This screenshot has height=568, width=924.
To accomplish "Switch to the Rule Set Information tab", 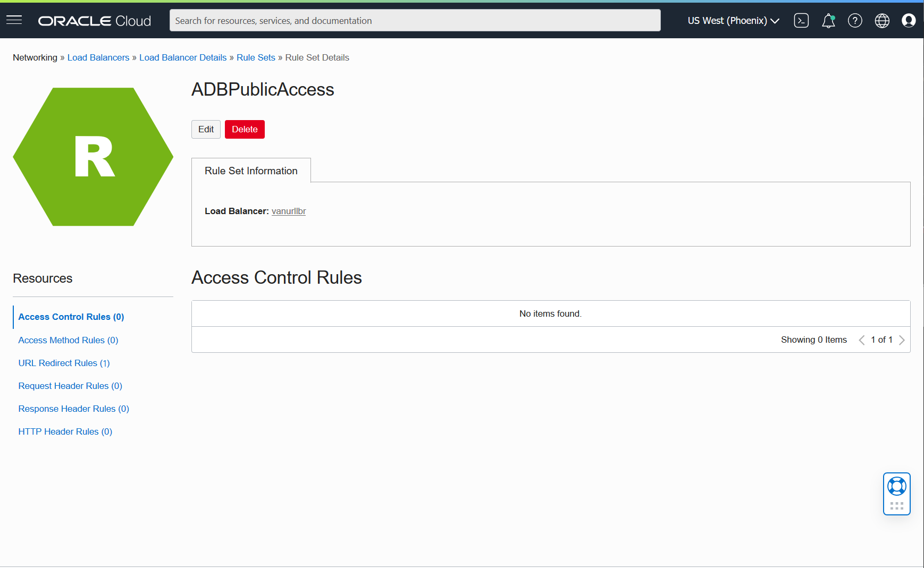I will [251, 171].
